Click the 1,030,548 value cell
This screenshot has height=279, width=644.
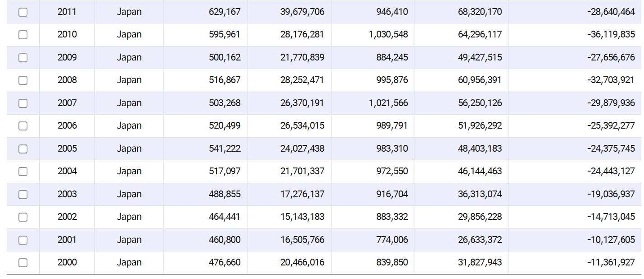pos(388,34)
